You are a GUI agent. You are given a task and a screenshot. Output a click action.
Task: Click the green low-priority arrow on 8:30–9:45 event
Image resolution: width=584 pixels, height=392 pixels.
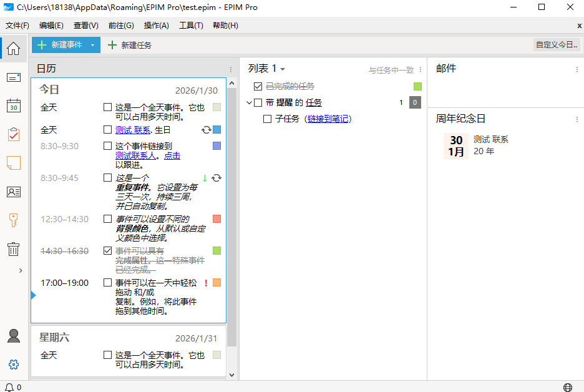pos(205,178)
